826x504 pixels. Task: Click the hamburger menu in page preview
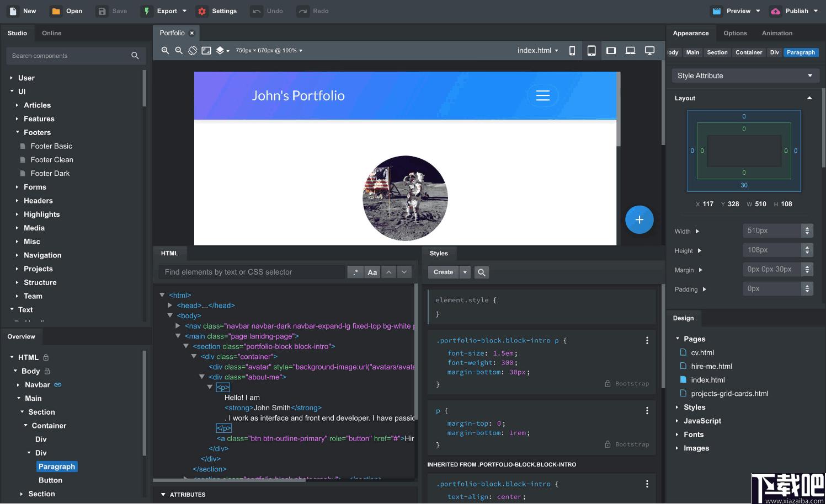(x=543, y=95)
